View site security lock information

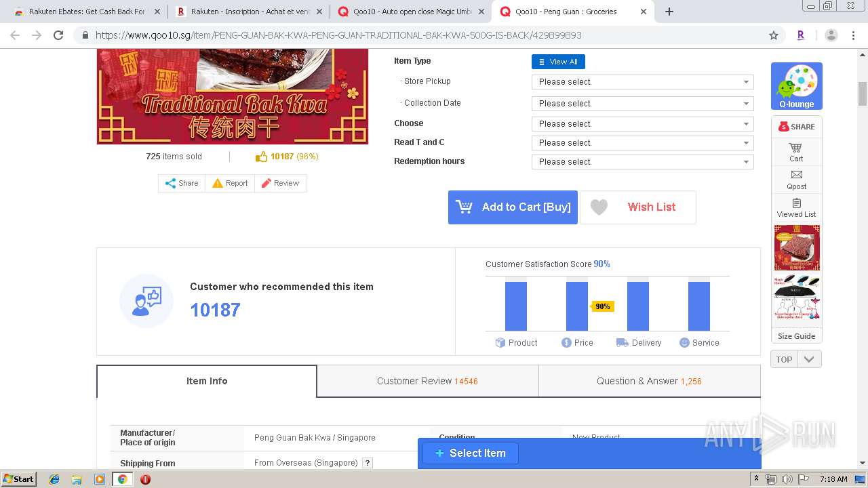click(x=85, y=35)
